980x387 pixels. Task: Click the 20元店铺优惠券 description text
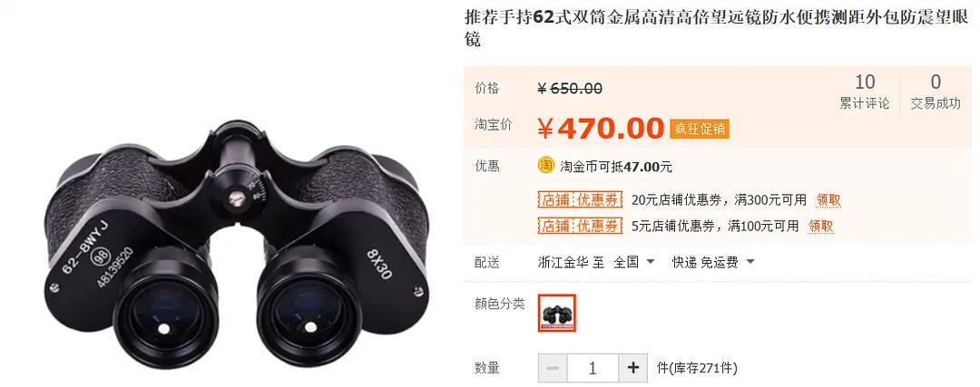(x=720, y=200)
